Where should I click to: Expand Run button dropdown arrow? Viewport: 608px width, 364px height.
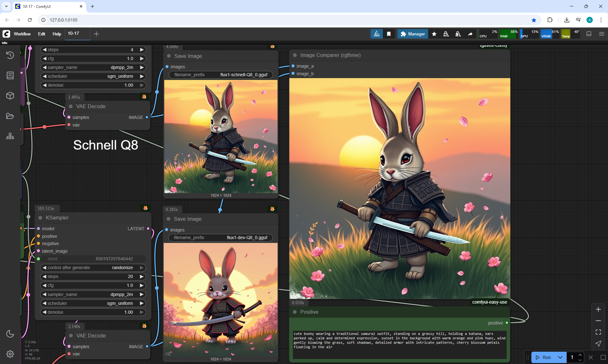click(560, 357)
